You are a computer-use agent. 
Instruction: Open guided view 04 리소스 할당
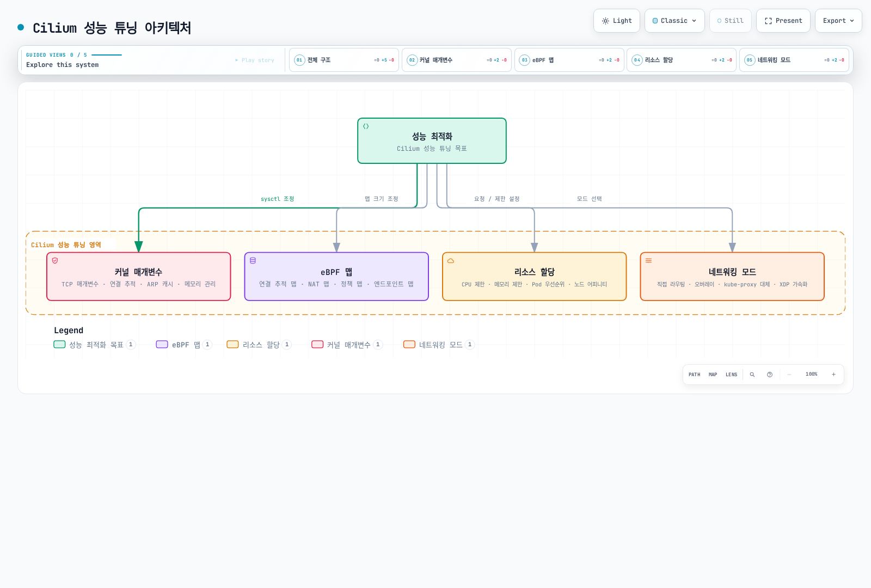coord(682,60)
